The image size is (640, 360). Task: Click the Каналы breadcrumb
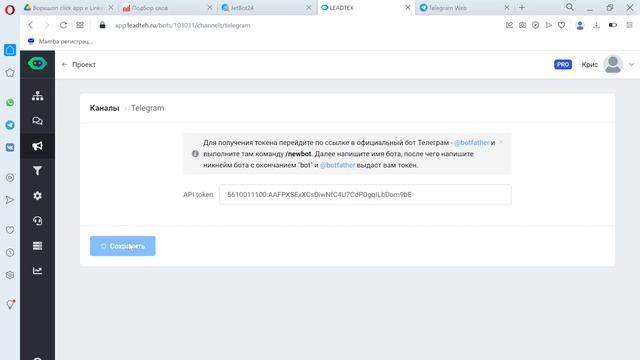[x=104, y=108]
